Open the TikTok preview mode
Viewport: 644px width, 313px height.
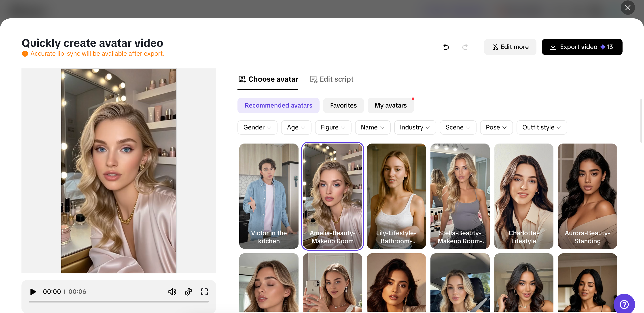point(188,292)
